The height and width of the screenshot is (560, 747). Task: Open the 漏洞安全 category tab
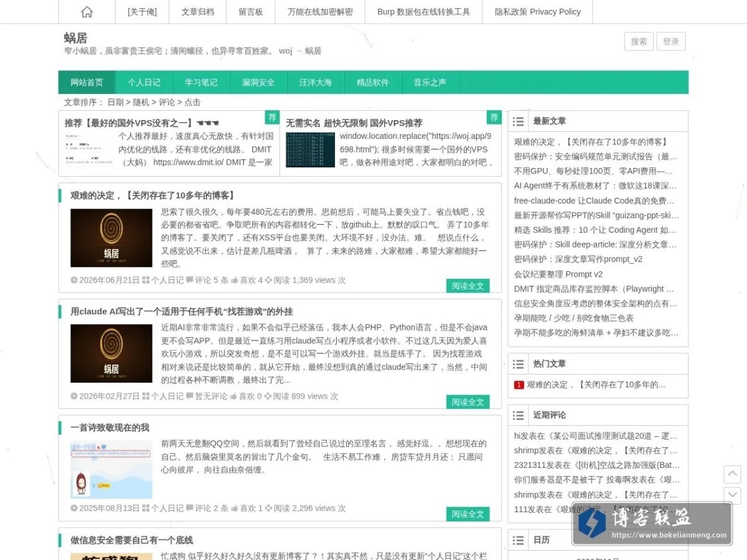pos(258,82)
